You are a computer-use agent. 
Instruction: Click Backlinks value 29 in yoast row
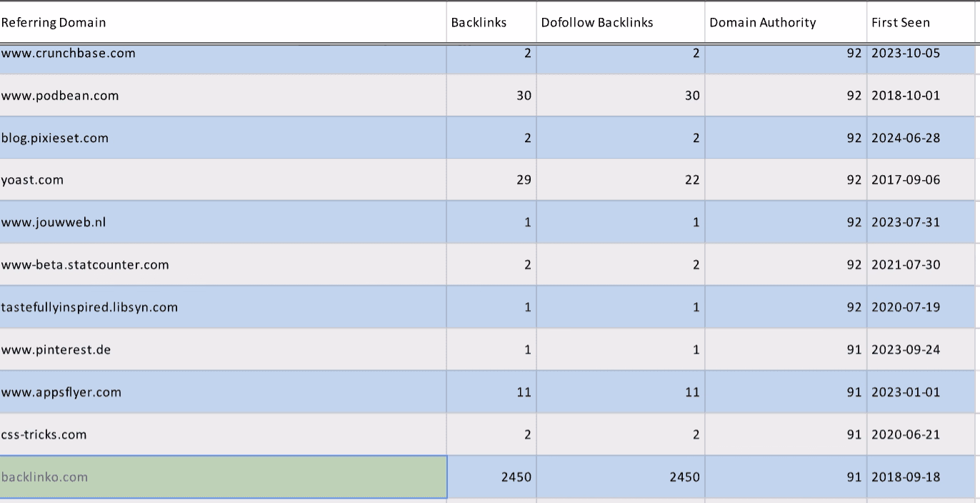[491, 180]
